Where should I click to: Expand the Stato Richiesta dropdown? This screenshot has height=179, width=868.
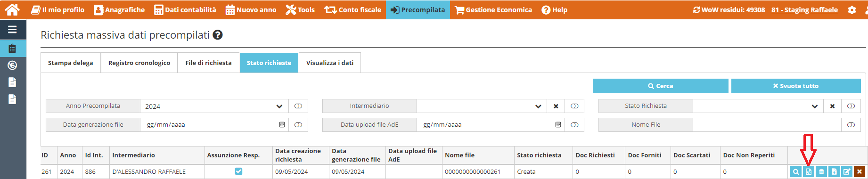(758, 106)
